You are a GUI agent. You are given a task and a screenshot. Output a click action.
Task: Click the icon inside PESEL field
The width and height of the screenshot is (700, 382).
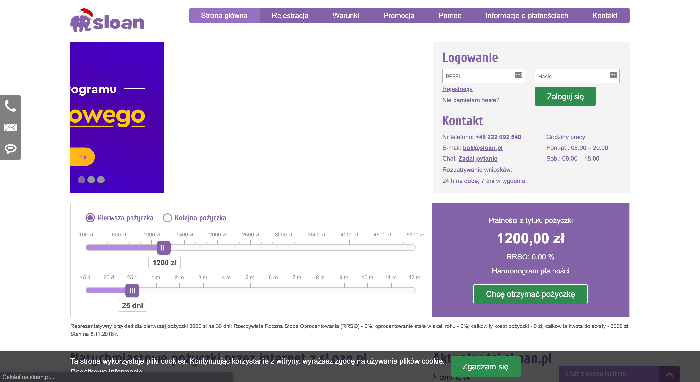(x=518, y=75)
